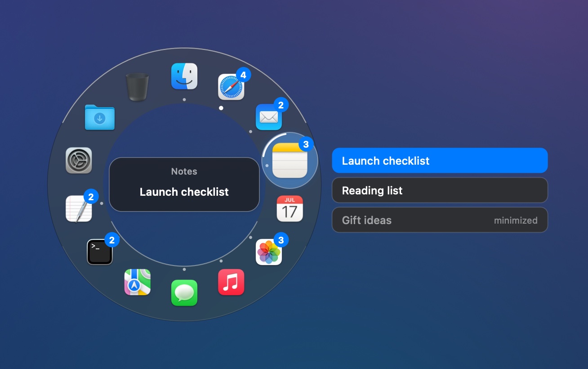
Task: Click the Notes badge showing 3 windows
Action: click(x=306, y=144)
